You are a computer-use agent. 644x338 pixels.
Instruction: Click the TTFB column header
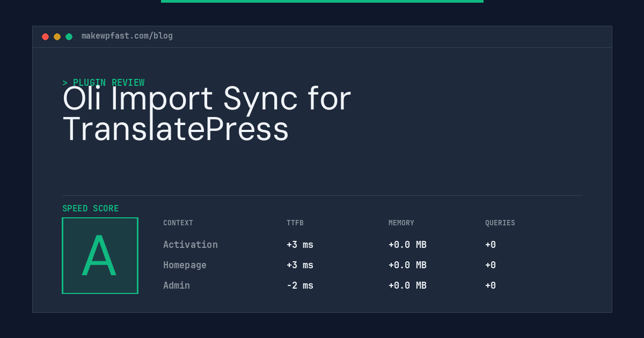pyautogui.click(x=295, y=223)
